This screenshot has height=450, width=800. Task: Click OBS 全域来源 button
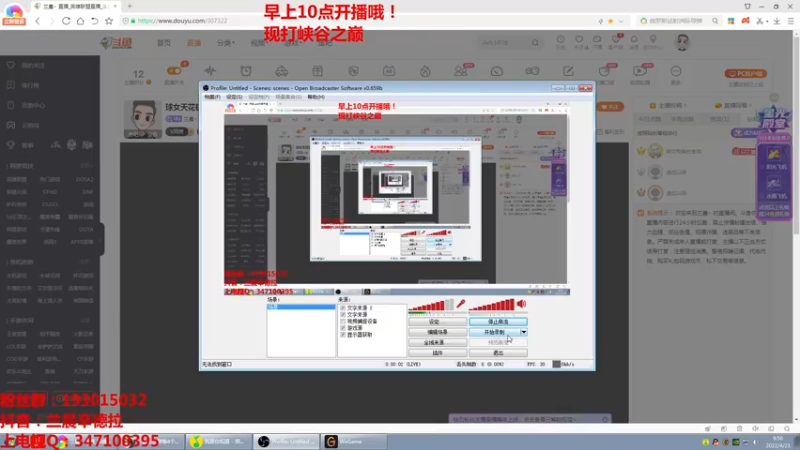[x=437, y=342]
